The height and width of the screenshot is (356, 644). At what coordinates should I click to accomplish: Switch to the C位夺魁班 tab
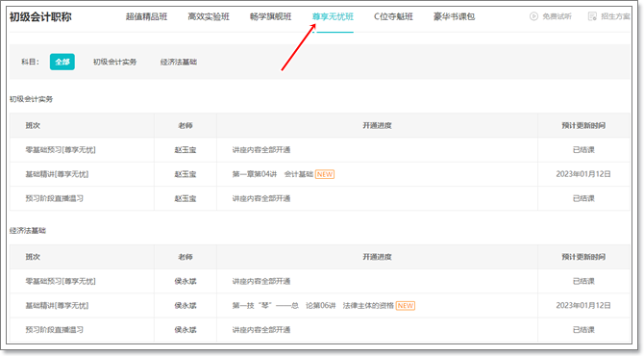pos(393,16)
